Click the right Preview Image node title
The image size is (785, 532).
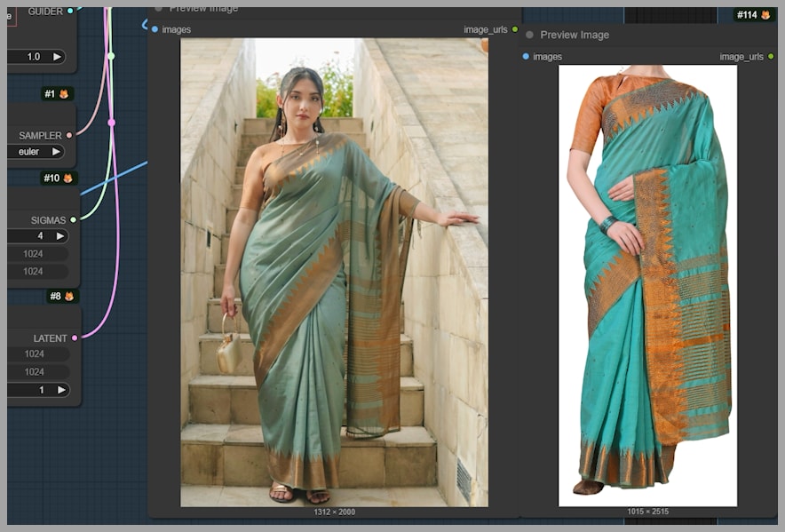coord(575,36)
